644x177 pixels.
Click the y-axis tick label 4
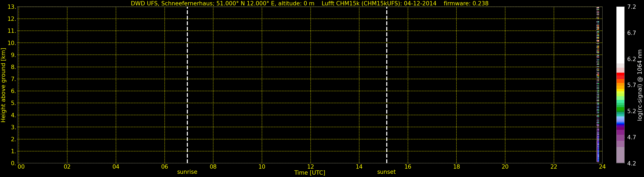[13, 115]
